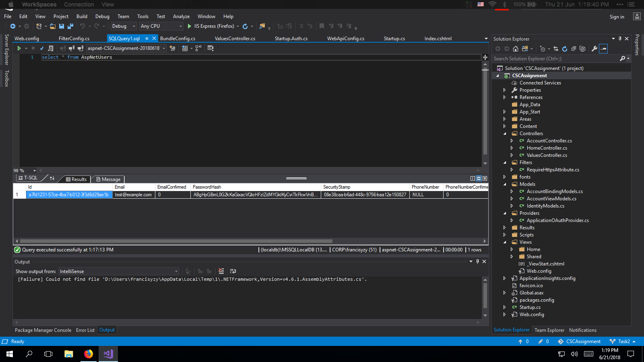Launch Firefox from the taskbar
The image size is (644, 362).
(88, 354)
